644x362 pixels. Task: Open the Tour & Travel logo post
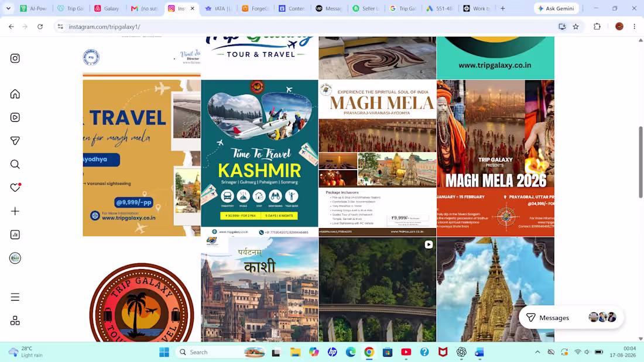pos(259,58)
